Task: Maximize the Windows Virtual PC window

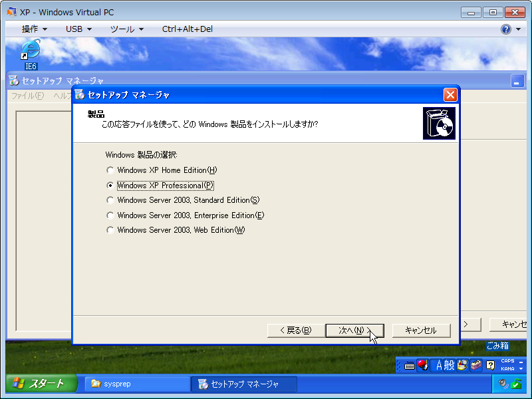Action: 493,13
